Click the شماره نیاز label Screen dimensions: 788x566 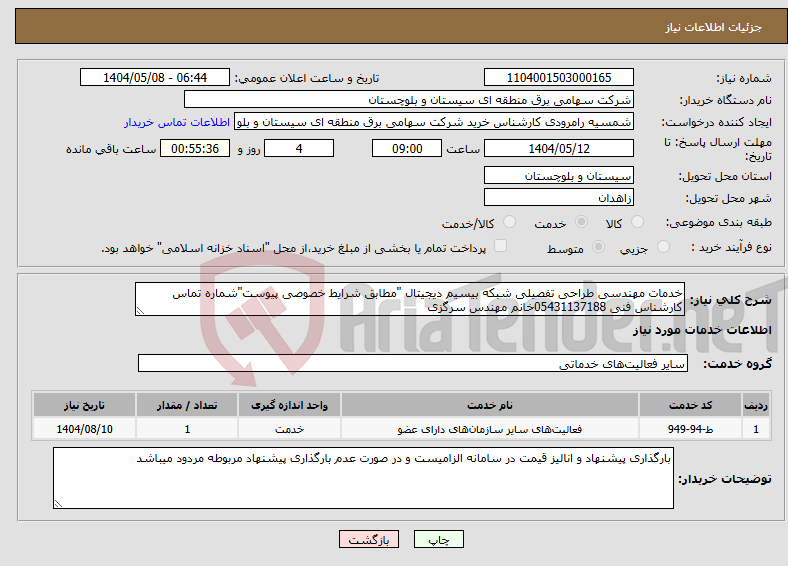pyautogui.click(x=744, y=78)
